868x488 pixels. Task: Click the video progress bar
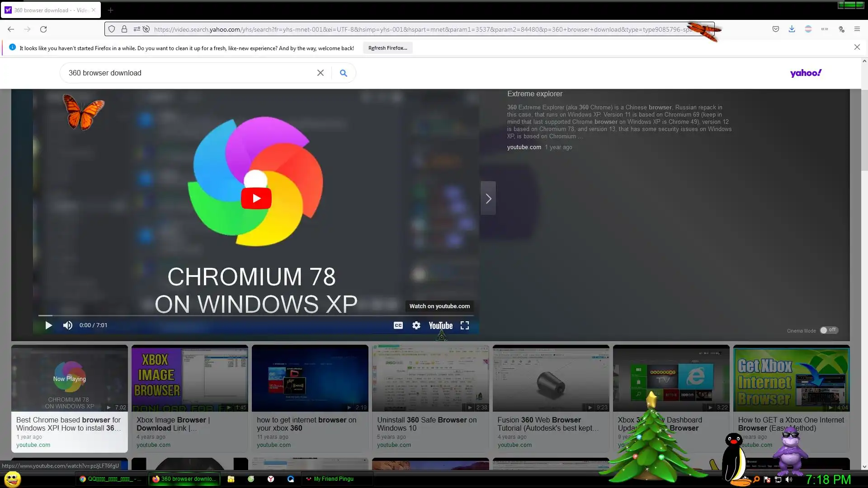253,315
